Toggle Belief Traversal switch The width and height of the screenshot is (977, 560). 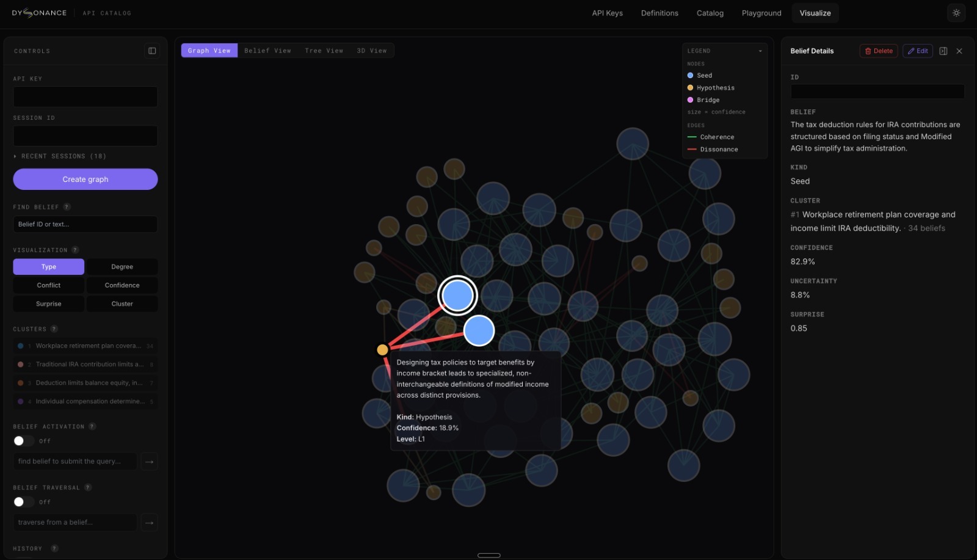tap(23, 502)
